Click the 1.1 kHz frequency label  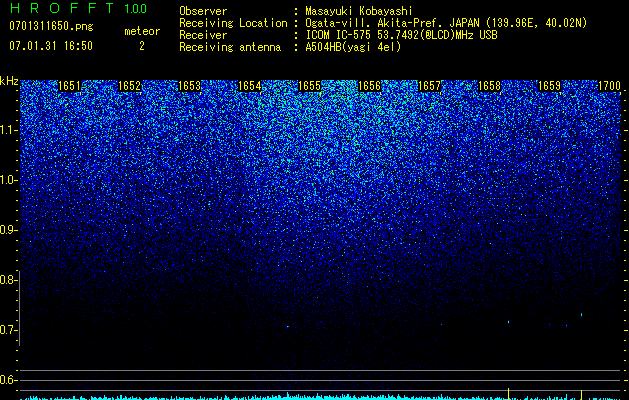click(x=7, y=130)
